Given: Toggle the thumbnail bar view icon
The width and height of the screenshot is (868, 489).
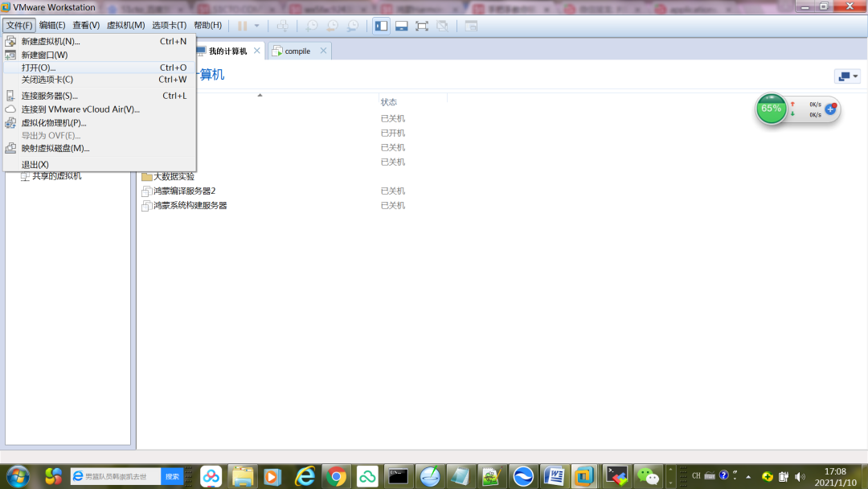Looking at the screenshot, I should coord(402,26).
